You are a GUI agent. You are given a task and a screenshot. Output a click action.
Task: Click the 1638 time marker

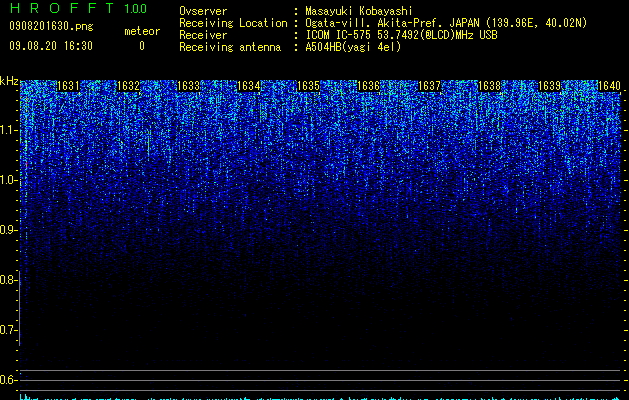489,86
